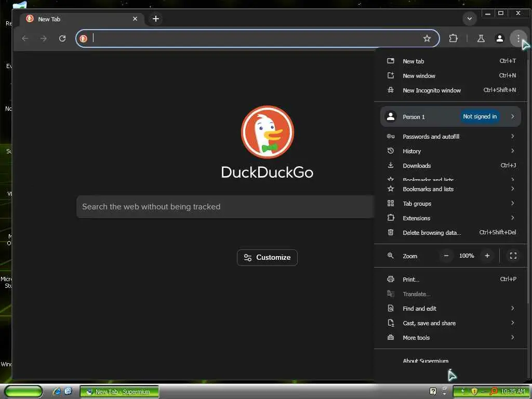Close the New Tab tab
This screenshot has width=532, height=399.
pyautogui.click(x=135, y=19)
